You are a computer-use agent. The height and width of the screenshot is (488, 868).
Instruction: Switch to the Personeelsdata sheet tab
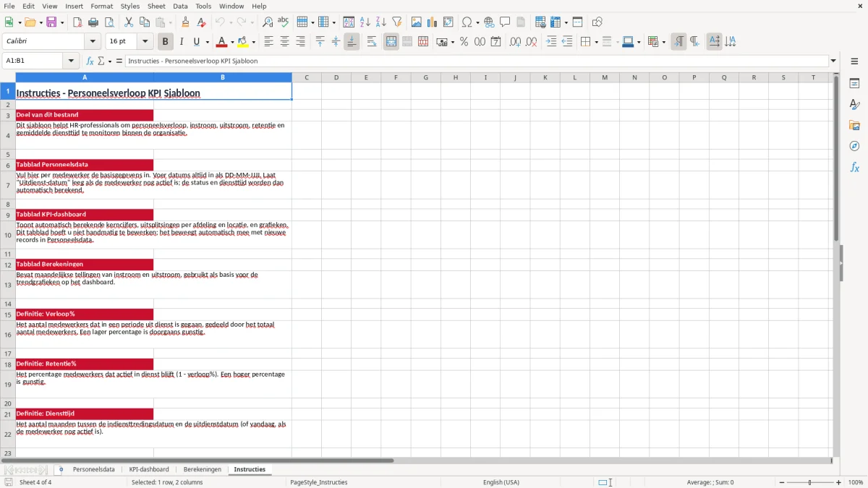point(93,469)
